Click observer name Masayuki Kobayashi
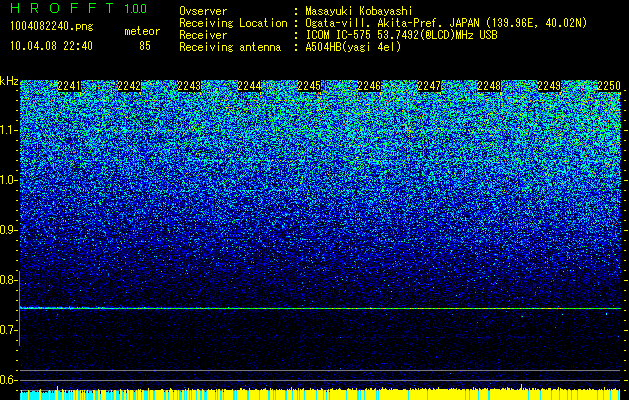The width and height of the screenshot is (629, 400). pyautogui.click(x=358, y=11)
